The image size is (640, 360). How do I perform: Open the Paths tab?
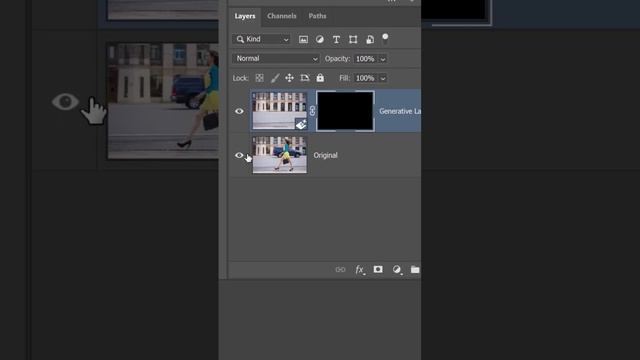click(317, 16)
